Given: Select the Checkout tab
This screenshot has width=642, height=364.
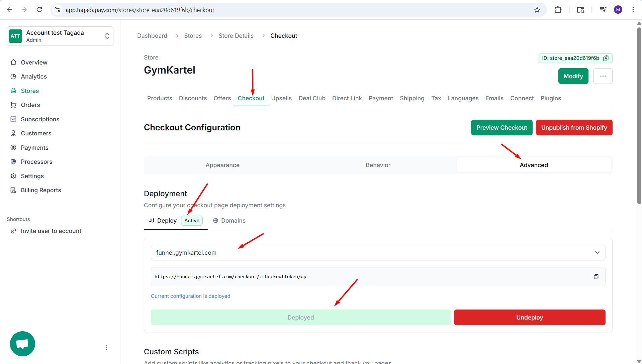Looking at the screenshot, I should [x=251, y=98].
